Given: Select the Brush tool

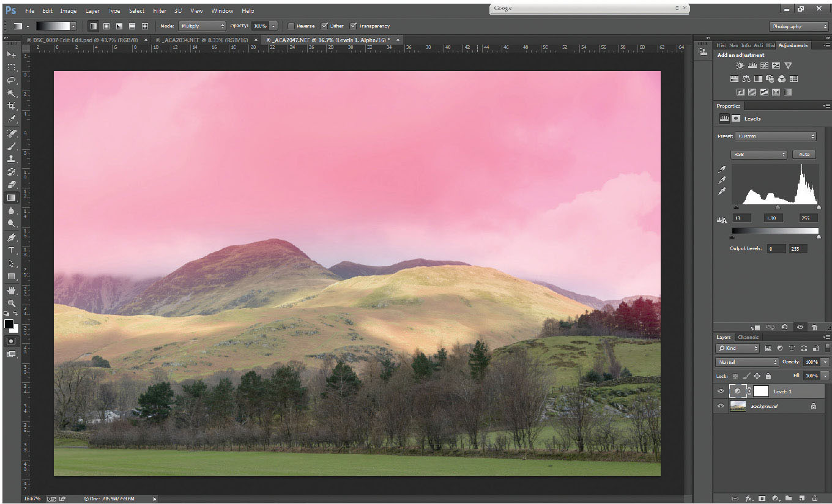Looking at the screenshot, I should pyautogui.click(x=11, y=146).
